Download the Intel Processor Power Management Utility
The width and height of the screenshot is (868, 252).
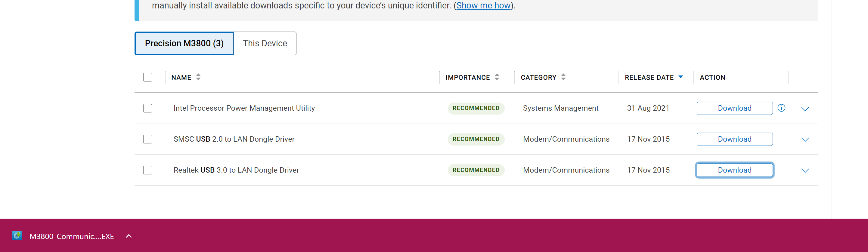pos(734,108)
